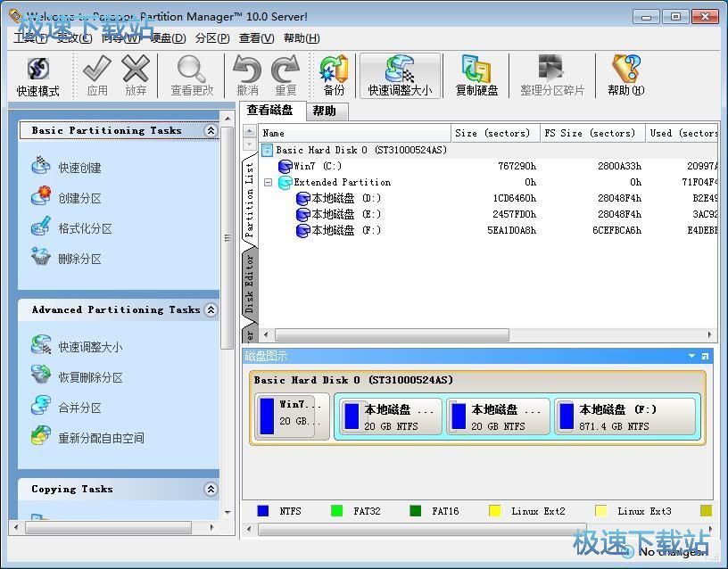Click the FAT32 green legend swatch
Viewport: 728px width, 569px height.
tap(336, 510)
